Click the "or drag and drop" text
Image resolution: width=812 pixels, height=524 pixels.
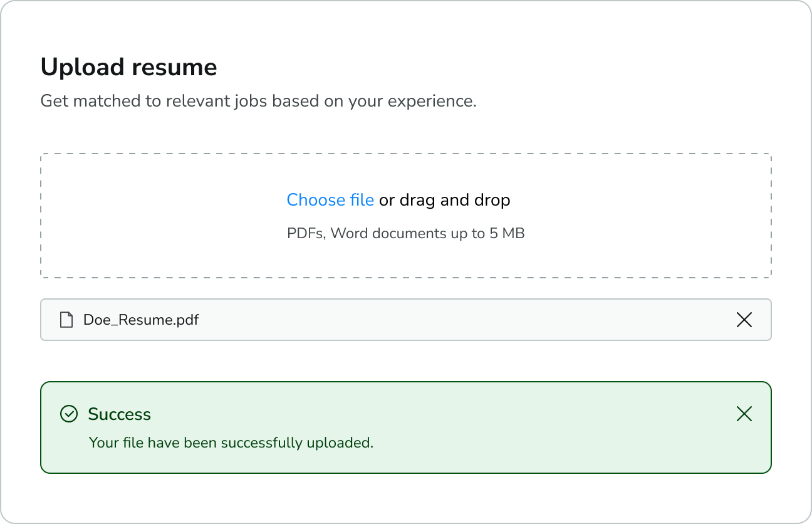pyautogui.click(x=445, y=200)
